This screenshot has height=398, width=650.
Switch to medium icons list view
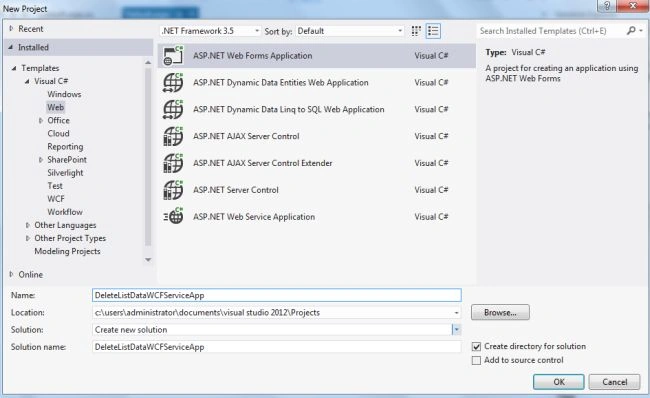pos(433,31)
